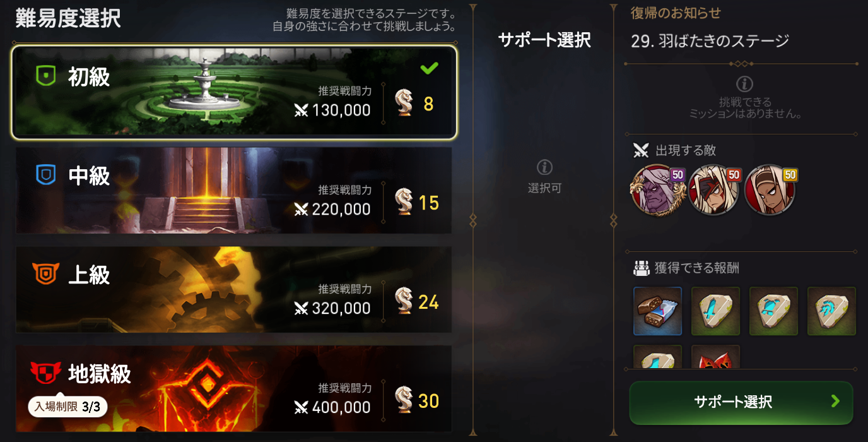Click the purple-skinned enemy portrait
Viewport: 868px width, 442px height.
(x=657, y=189)
